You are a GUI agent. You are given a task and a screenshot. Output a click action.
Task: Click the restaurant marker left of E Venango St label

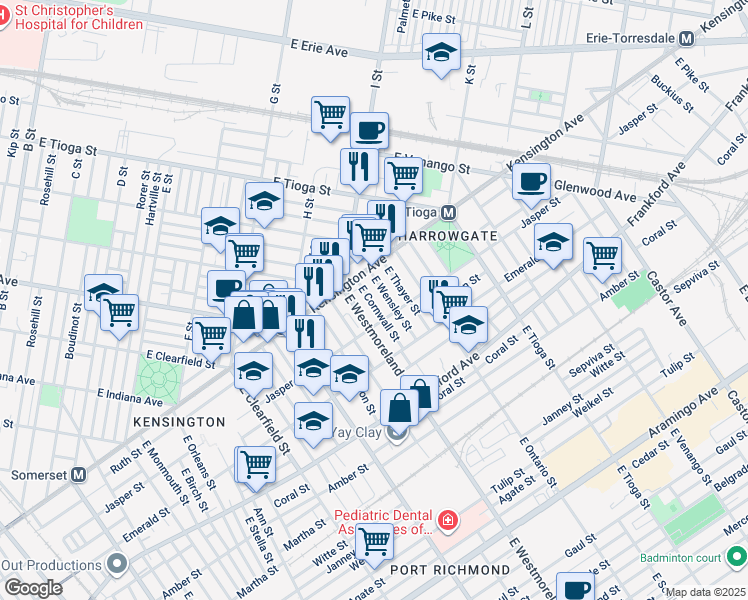pos(359,168)
